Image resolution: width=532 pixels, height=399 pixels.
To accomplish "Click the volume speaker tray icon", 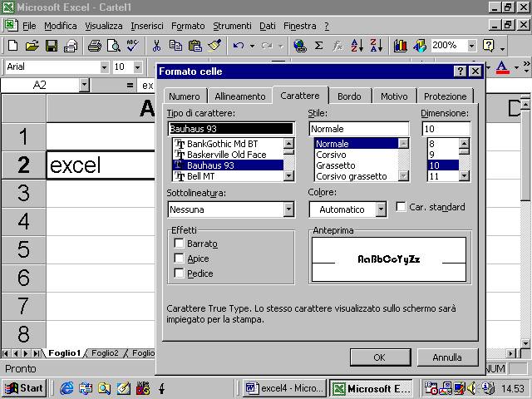I will coord(472,388).
